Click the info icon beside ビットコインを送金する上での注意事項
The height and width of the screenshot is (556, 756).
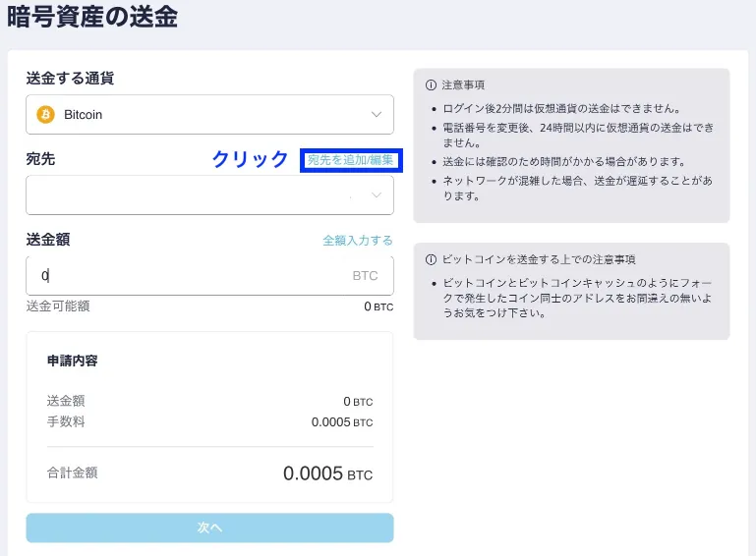pyautogui.click(x=430, y=260)
